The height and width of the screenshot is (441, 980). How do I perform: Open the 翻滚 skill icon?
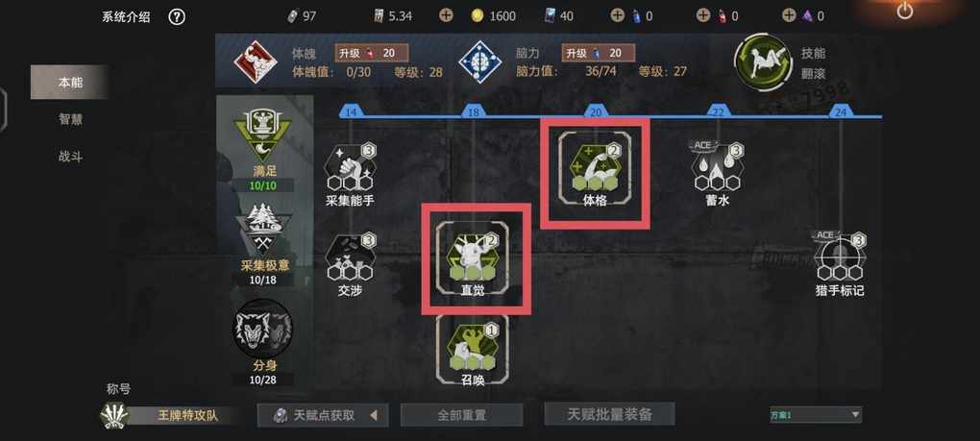pos(763,63)
